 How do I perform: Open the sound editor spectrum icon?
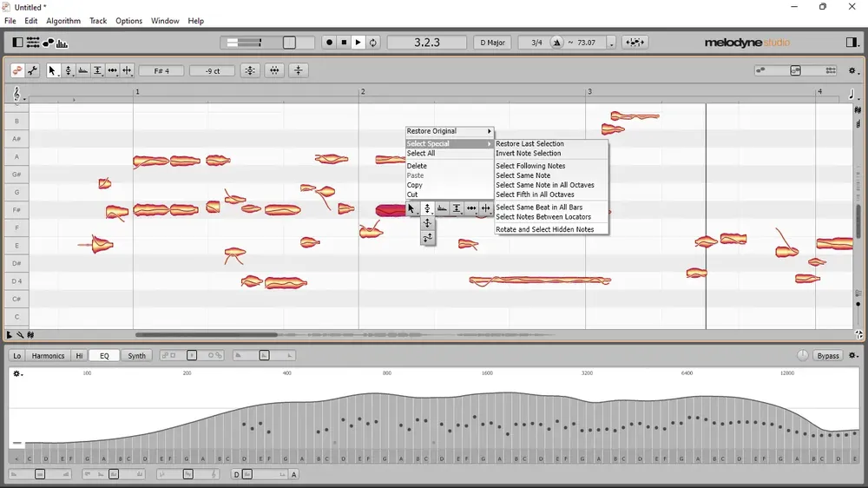tap(62, 43)
